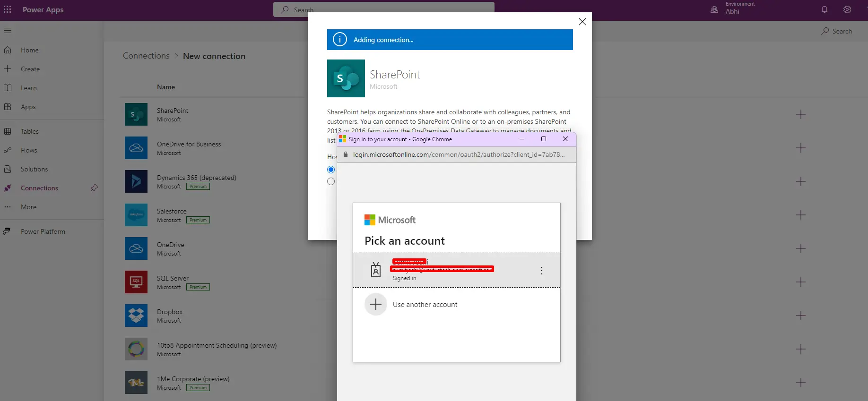Click the Adding connection info icon
This screenshot has width=868, height=401.
(340, 40)
